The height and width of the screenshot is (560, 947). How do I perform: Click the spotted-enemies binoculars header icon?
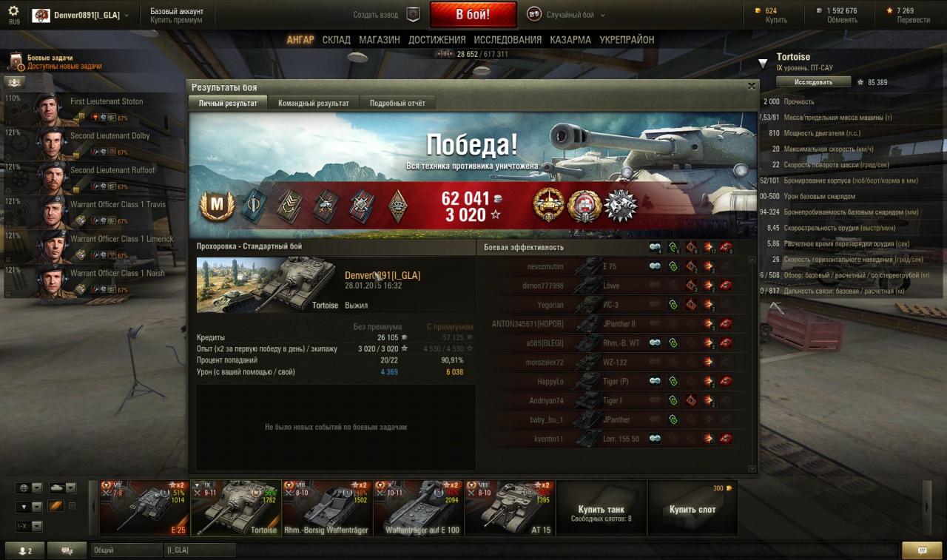(656, 247)
